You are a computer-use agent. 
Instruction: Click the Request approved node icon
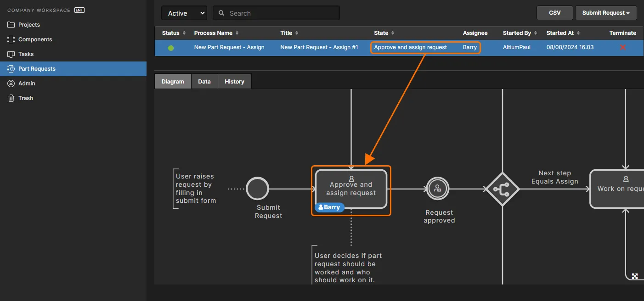(x=437, y=188)
